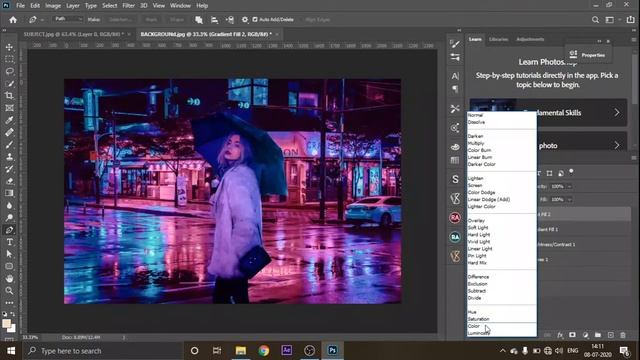The image size is (640, 360).
Task: Open the layer Fill dropdown arrow
Action: [570, 200]
